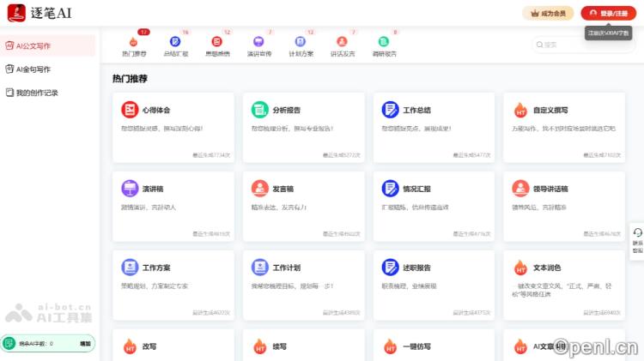The width and height of the screenshot is (644, 361).
Task: Open the 情况汇报 card title
Action: tap(416, 189)
